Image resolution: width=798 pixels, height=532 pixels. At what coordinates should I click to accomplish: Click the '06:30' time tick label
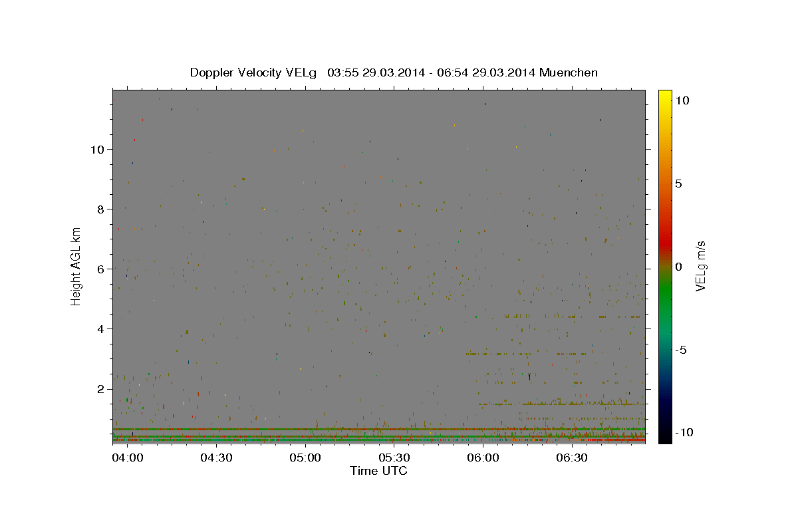[x=572, y=458]
